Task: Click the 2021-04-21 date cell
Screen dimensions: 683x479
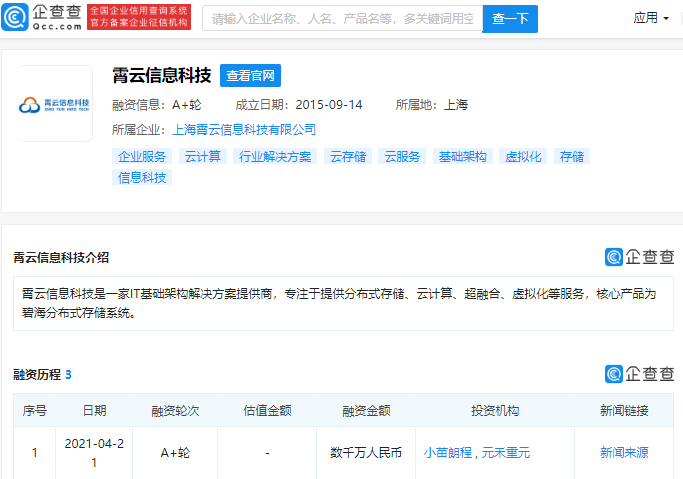Action: [x=94, y=453]
